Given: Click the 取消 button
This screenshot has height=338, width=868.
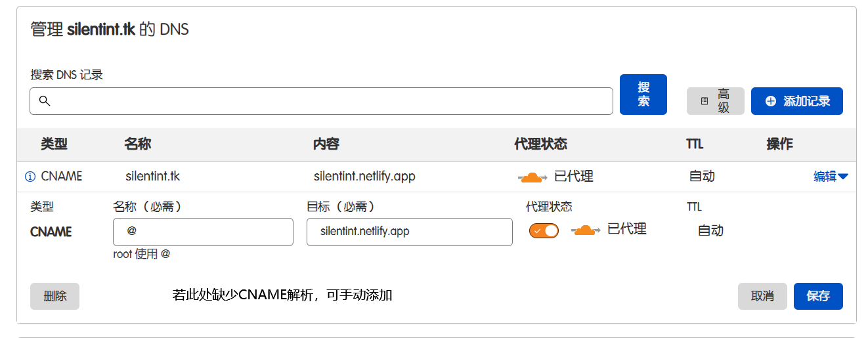Looking at the screenshot, I should pyautogui.click(x=762, y=296).
